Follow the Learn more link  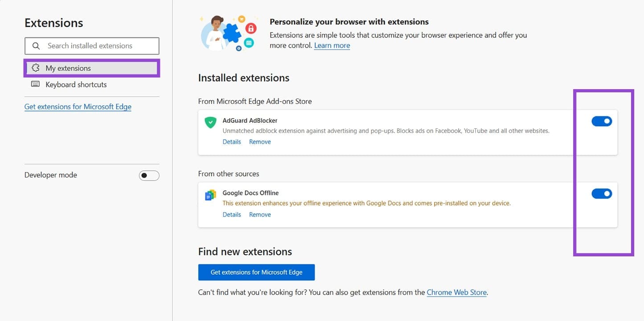tap(332, 45)
